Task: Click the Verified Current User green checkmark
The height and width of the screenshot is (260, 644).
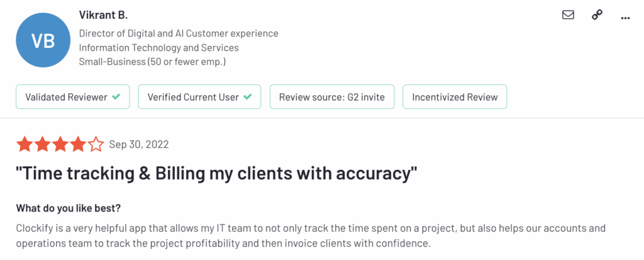Action: pos(247,97)
